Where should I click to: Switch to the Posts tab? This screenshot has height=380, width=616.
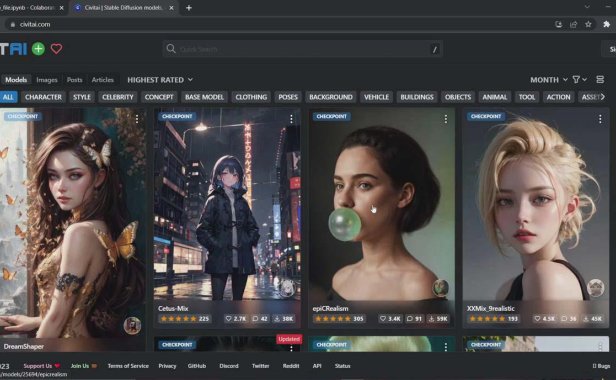74,80
